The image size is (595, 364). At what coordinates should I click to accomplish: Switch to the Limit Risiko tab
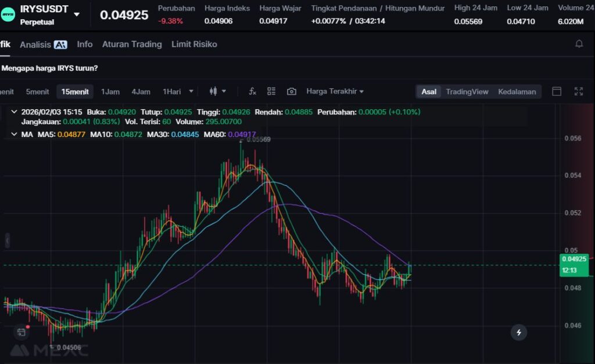point(194,44)
